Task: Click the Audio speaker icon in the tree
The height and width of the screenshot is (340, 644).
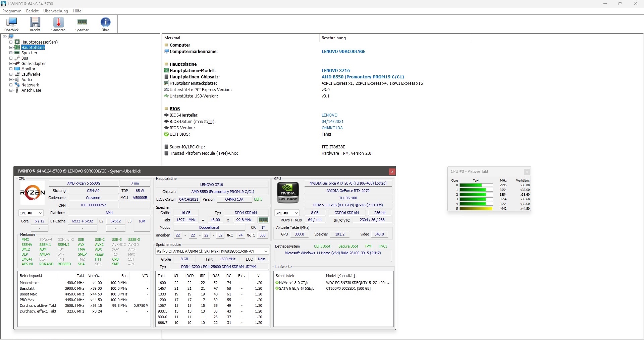Action: [17, 79]
